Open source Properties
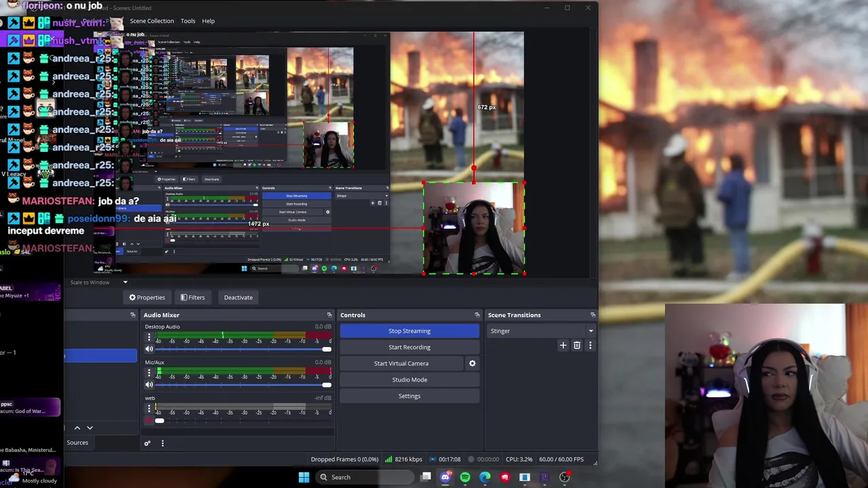The width and height of the screenshot is (868, 488). coord(147,298)
